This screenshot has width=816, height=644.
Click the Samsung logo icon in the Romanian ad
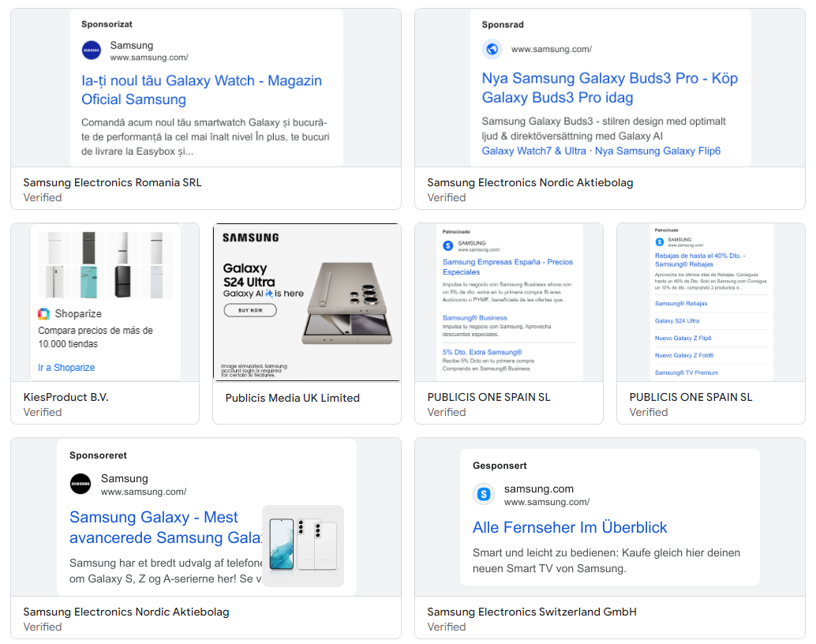pyautogui.click(x=92, y=51)
